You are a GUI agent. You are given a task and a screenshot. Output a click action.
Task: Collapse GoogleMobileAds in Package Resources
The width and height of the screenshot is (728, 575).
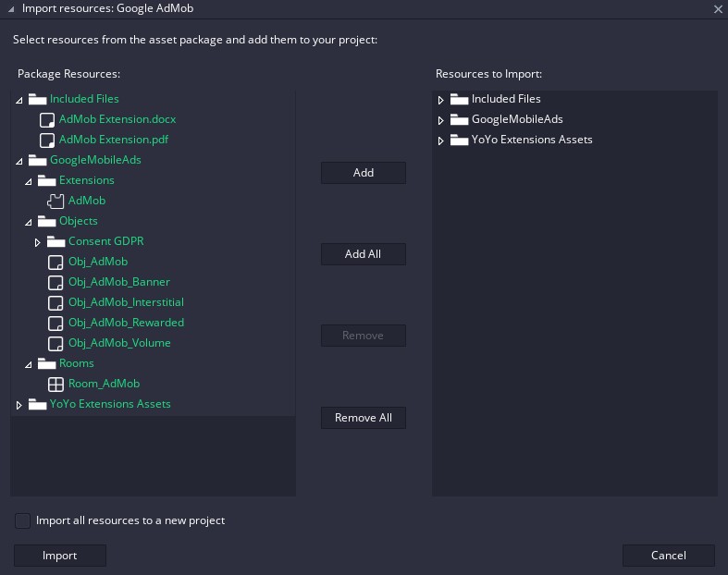19,162
